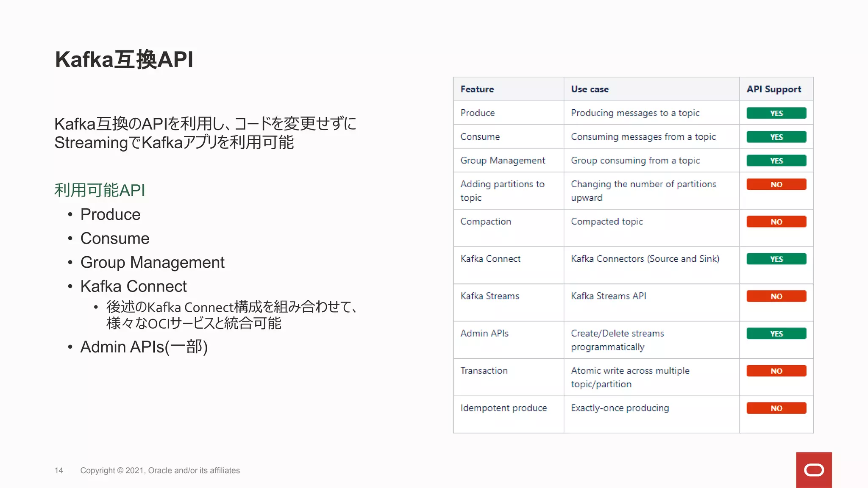Select the 利用可能API heading
Screen dimensions: 868x488
tap(100, 190)
